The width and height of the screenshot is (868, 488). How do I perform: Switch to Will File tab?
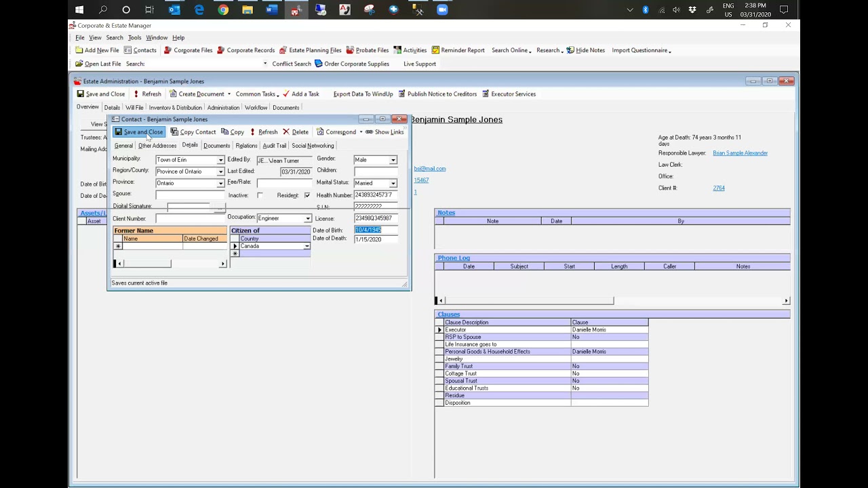pyautogui.click(x=134, y=108)
